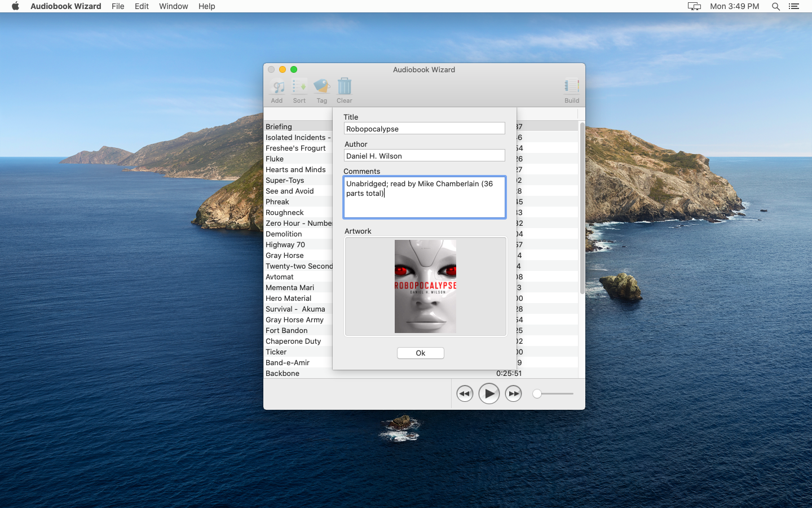The height and width of the screenshot is (508, 812).
Task: Click the screen mirroring display icon
Action: (694, 6)
